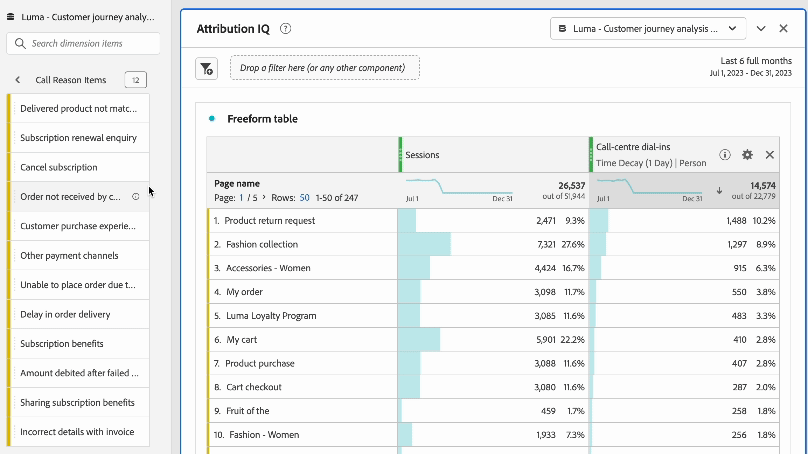Viewport: 808px width, 454px height.
Task: Go to next page arrow in table
Action: 264,197
